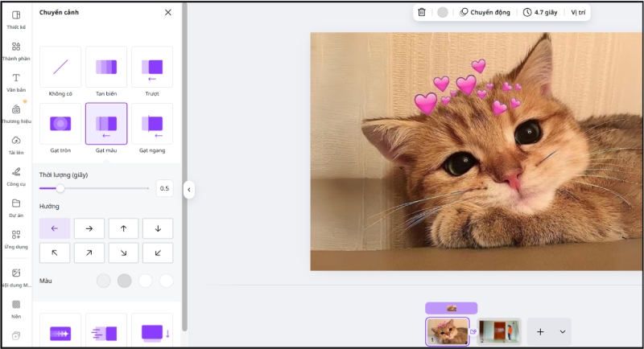Close the Chuyển cảnh panel
Screen dimensions: 644x349
(x=167, y=13)
